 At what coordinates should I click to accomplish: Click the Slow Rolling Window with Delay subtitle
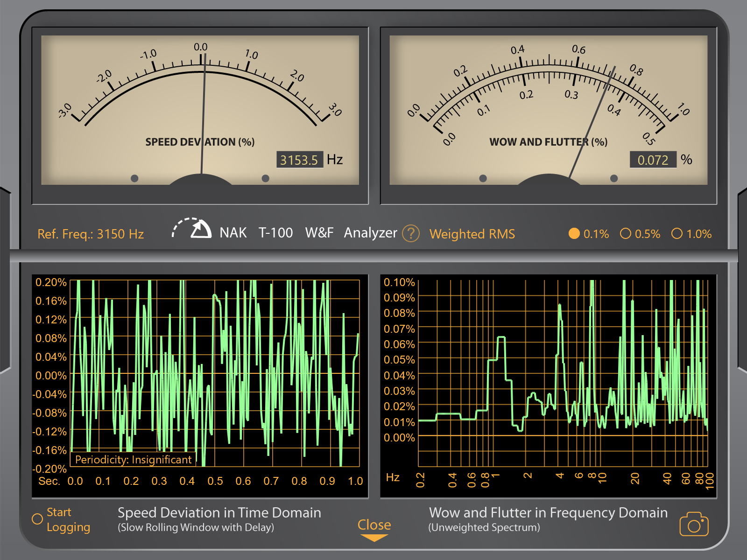coord(196,527)
